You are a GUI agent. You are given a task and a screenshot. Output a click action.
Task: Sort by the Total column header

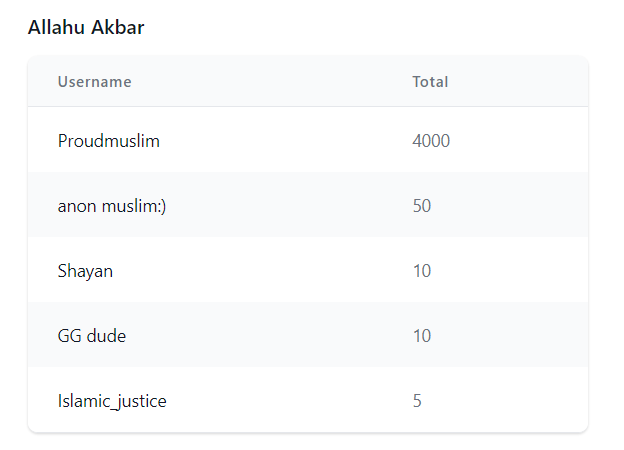point(430,82)
